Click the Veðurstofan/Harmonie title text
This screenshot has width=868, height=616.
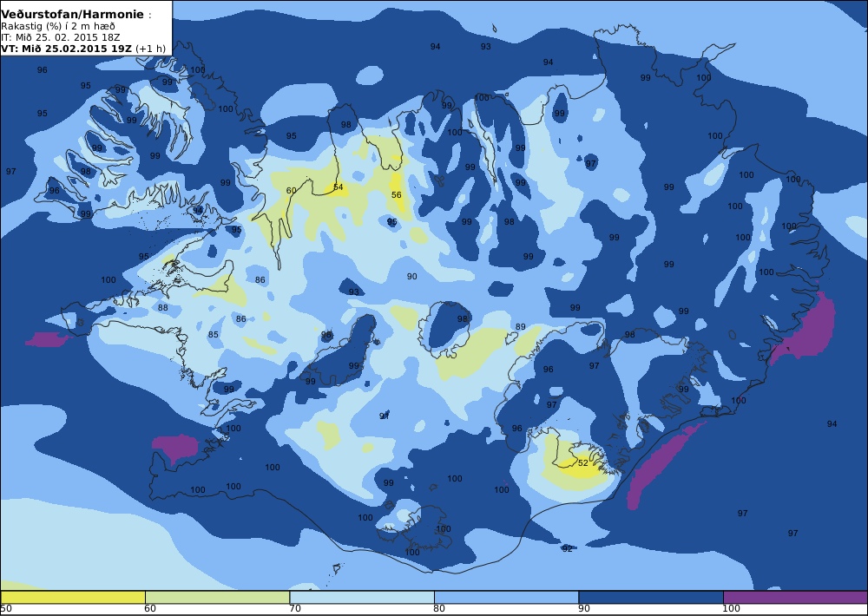[x=73, y=15]
